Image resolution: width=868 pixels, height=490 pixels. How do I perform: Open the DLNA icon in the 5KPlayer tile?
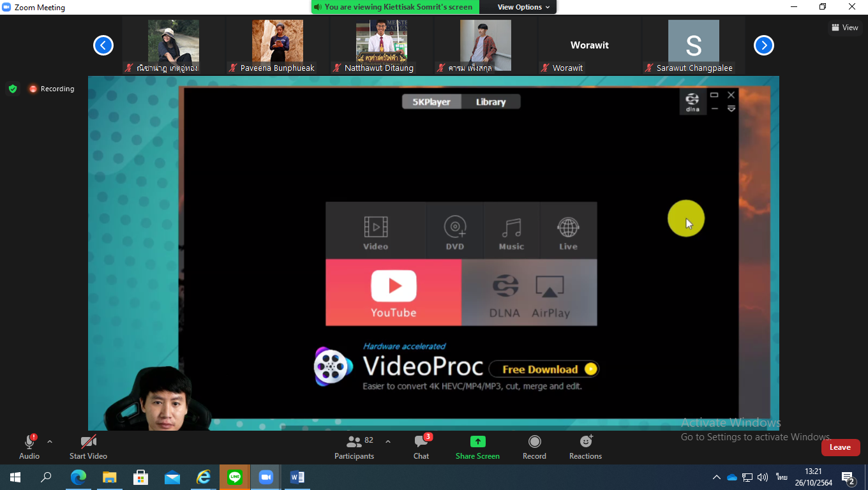coord(505,295)
